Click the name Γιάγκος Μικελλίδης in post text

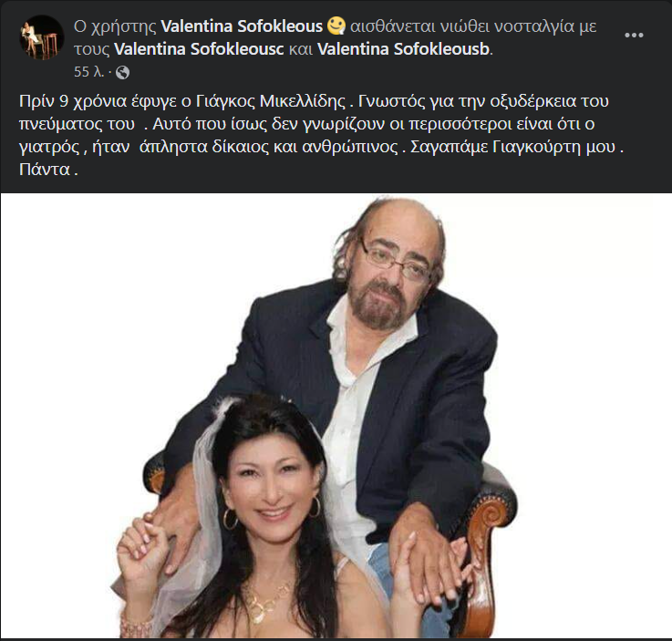[271, 101]
